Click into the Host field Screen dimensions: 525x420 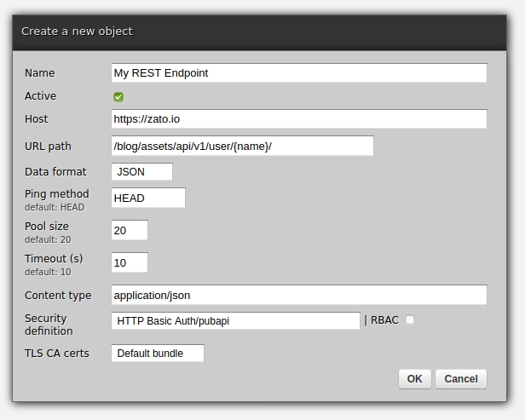(x=298, y=118)
